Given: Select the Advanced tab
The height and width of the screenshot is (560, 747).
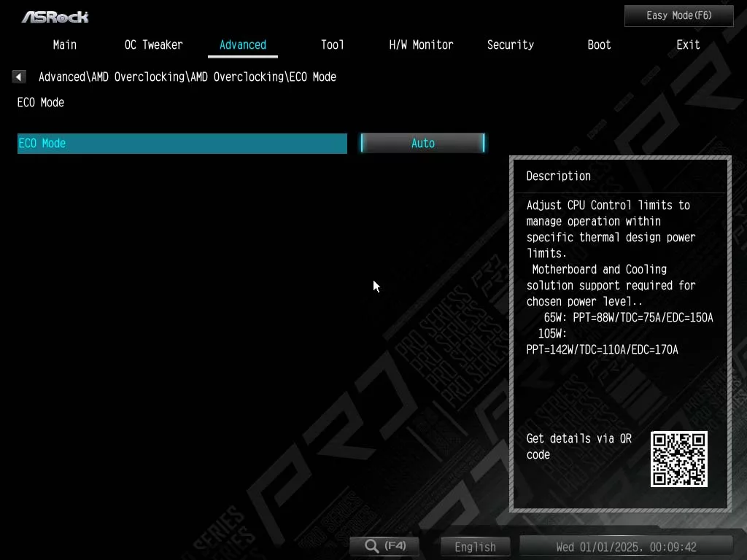Looking at the screenshot, I should pyautogui.click(x=243, y=44).
